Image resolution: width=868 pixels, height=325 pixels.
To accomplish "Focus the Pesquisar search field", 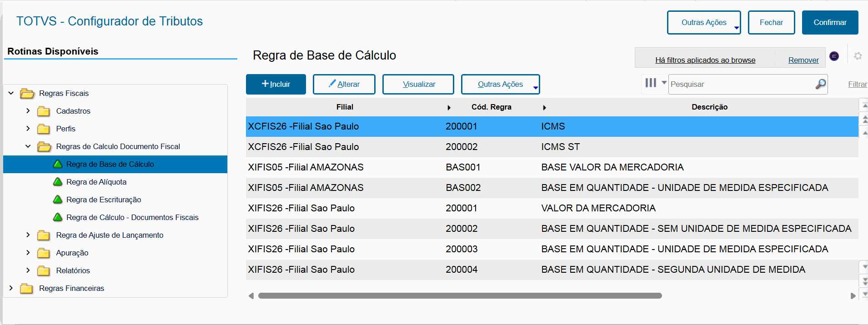I will 741,85.
